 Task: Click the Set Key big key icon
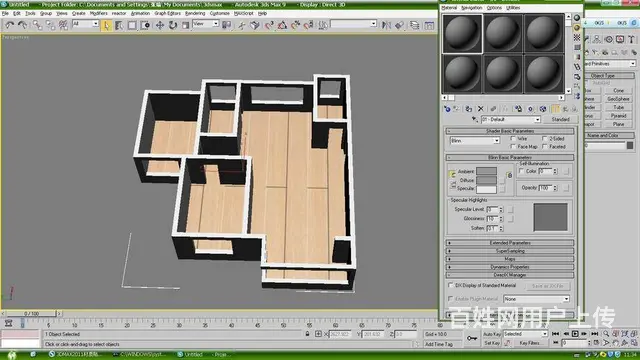pos(472,338)
